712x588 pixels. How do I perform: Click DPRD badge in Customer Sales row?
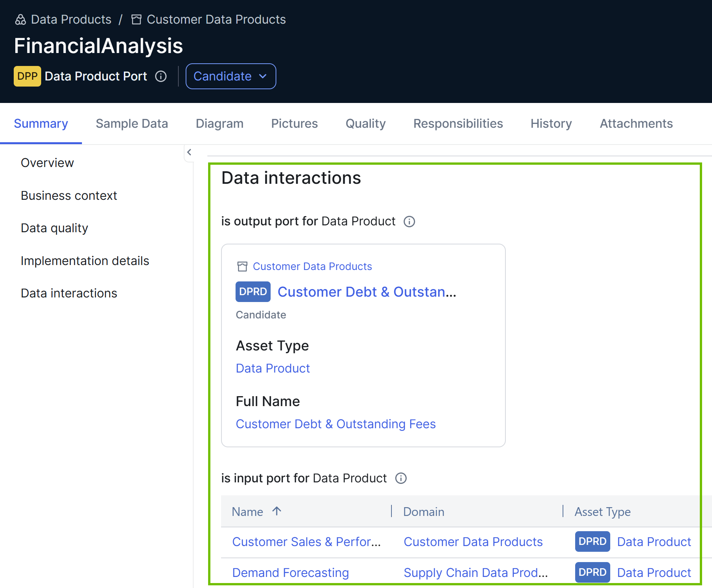[593, 541]
